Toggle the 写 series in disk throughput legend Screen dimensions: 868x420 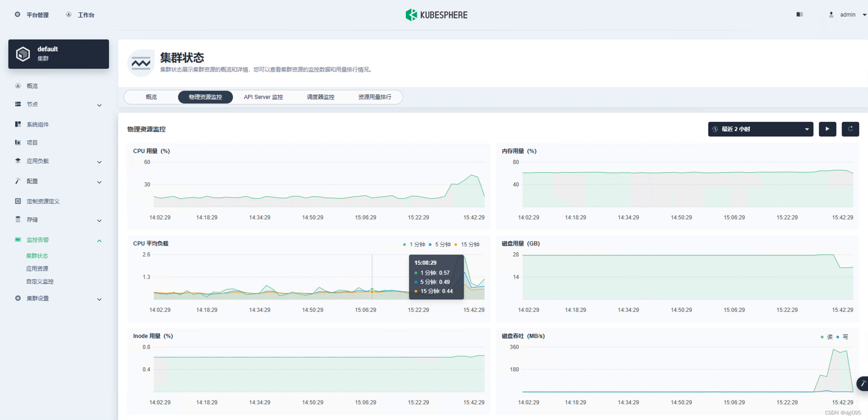[842, 337]
